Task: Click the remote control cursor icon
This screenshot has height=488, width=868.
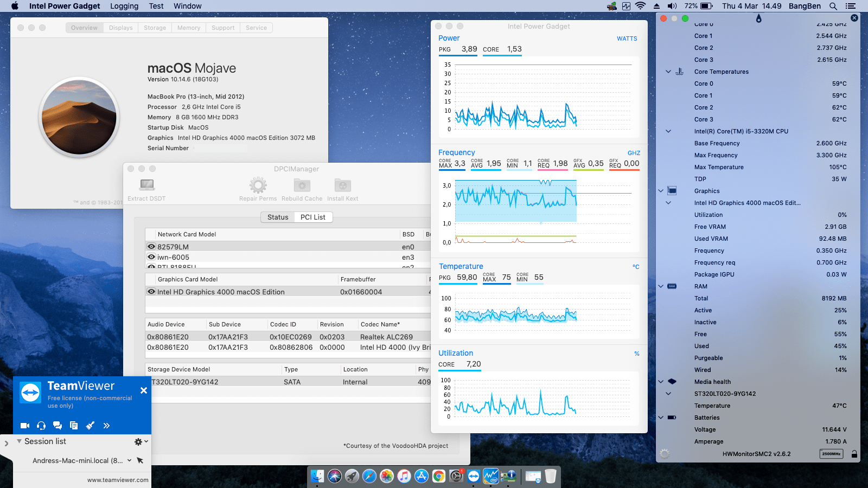Action: (140, 460)
